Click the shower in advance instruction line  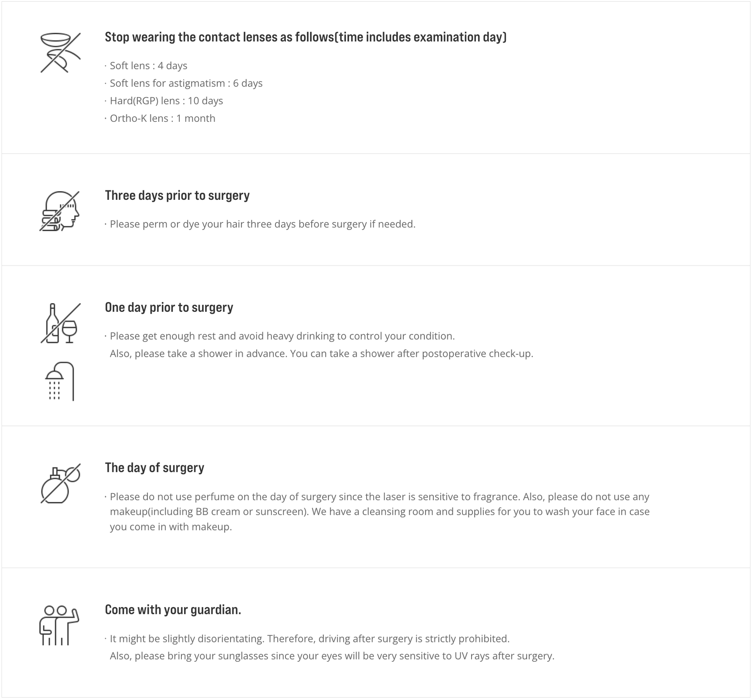pyautogui.click(x=322, y=354)
